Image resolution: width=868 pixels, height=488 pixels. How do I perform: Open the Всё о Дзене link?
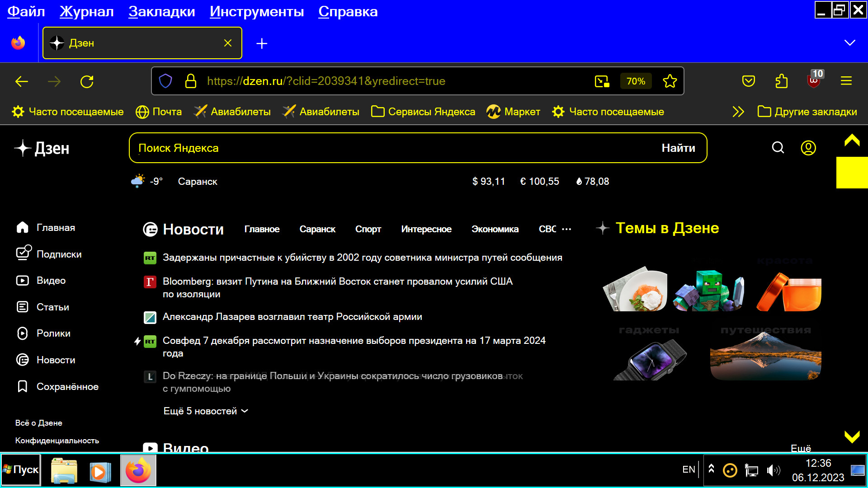39,423
